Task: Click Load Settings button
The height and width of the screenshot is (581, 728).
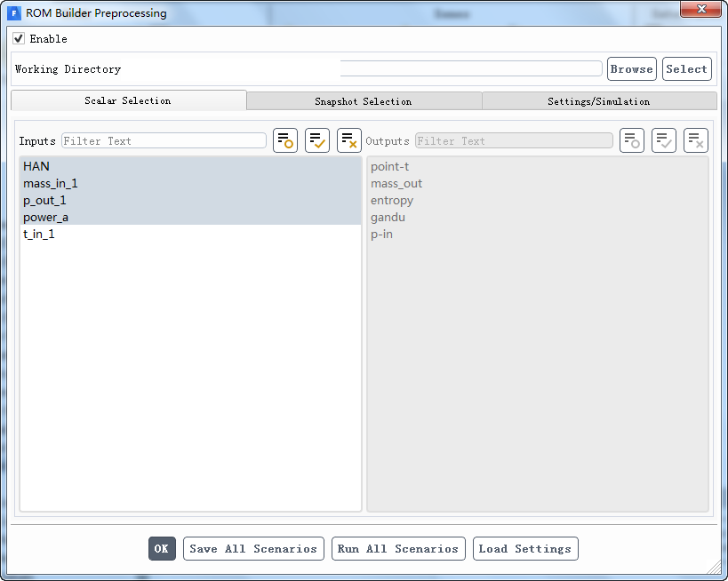Action: click(x=525, y=548)
